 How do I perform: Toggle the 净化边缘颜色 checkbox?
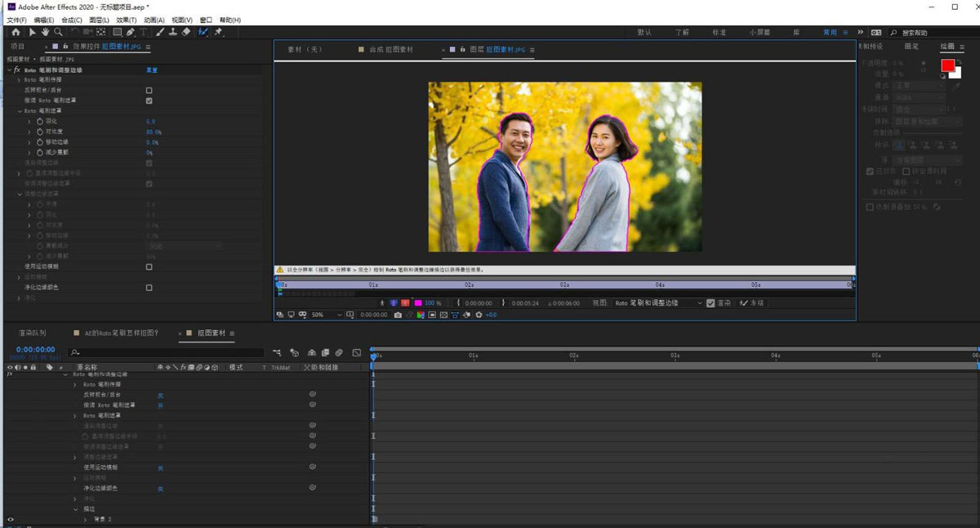coord(149,288)
